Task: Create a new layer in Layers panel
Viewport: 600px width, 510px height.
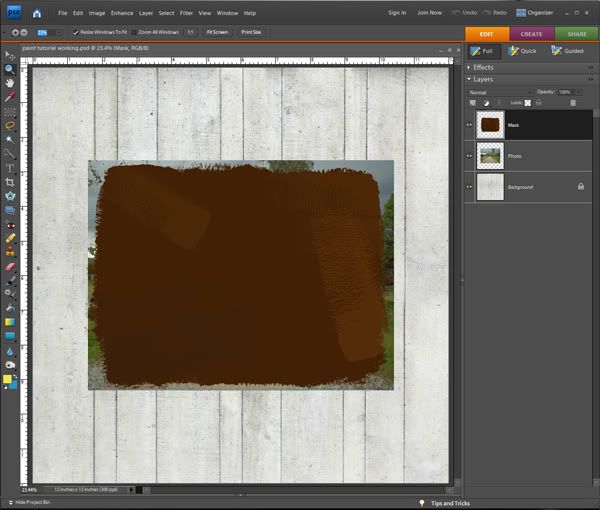Action: coord(473,103)
